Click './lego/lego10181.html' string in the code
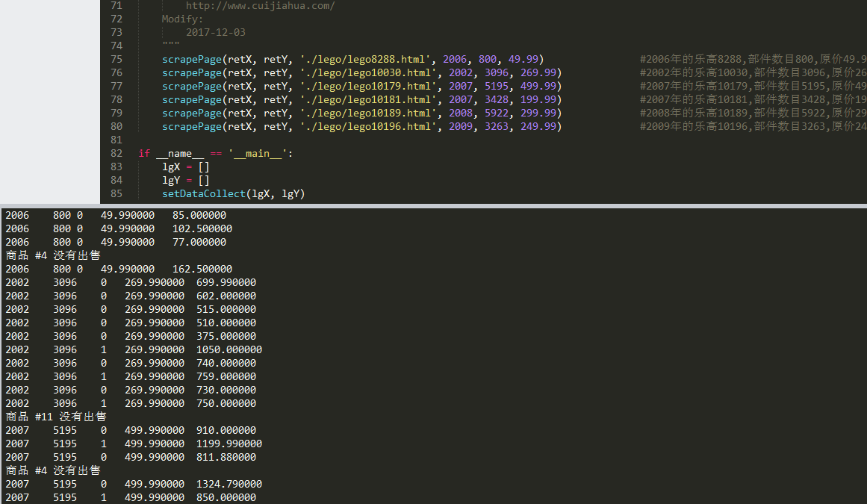Screen dimensions: 867x504 click(368, 99)
